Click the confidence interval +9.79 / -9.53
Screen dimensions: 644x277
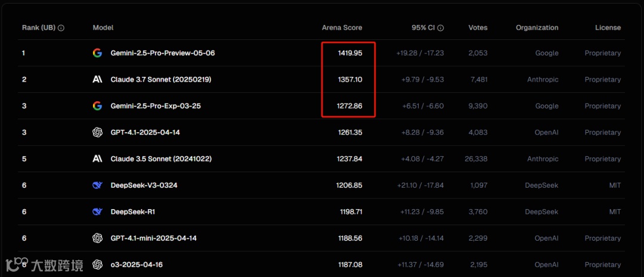423,80
